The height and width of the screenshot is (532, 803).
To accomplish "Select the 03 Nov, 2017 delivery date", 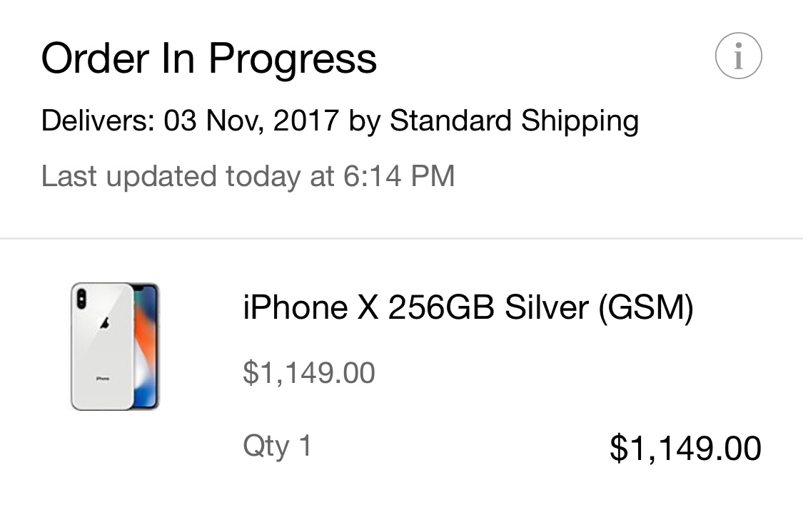I will click(x=251, y=121).
